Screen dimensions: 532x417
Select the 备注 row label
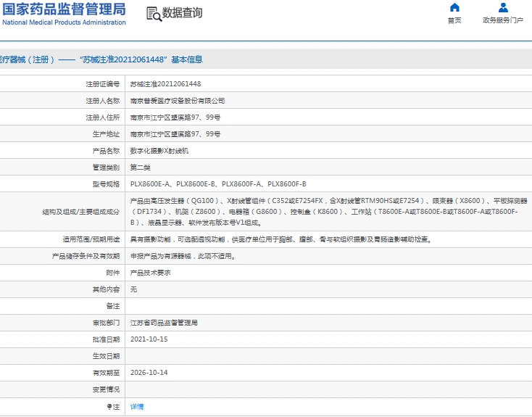point(113,306)
